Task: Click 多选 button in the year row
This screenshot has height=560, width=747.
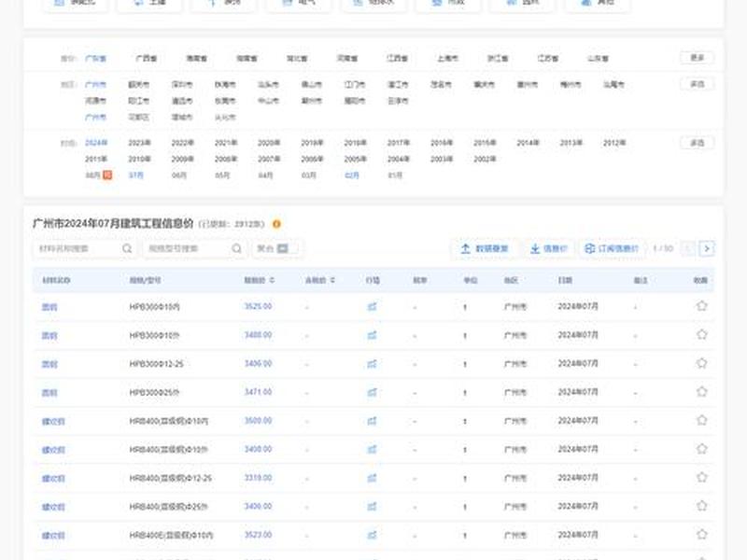Action: pos(697,143)
